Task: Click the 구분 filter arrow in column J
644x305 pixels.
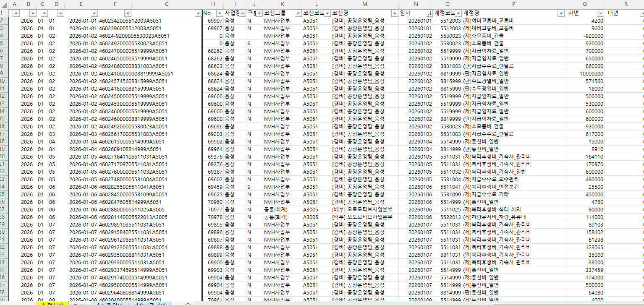Action: coord(259,13)
